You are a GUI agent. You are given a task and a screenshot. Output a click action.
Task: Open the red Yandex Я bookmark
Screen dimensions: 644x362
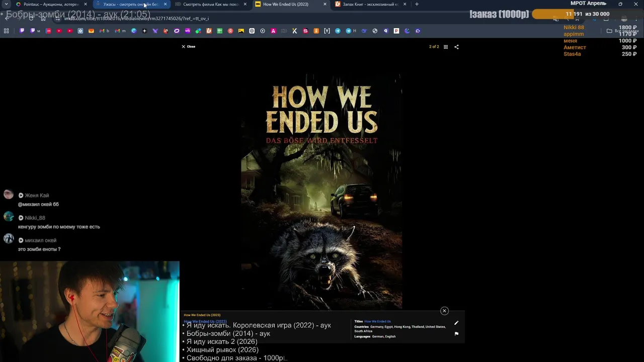pyautogui.click(x=230, y=31)
